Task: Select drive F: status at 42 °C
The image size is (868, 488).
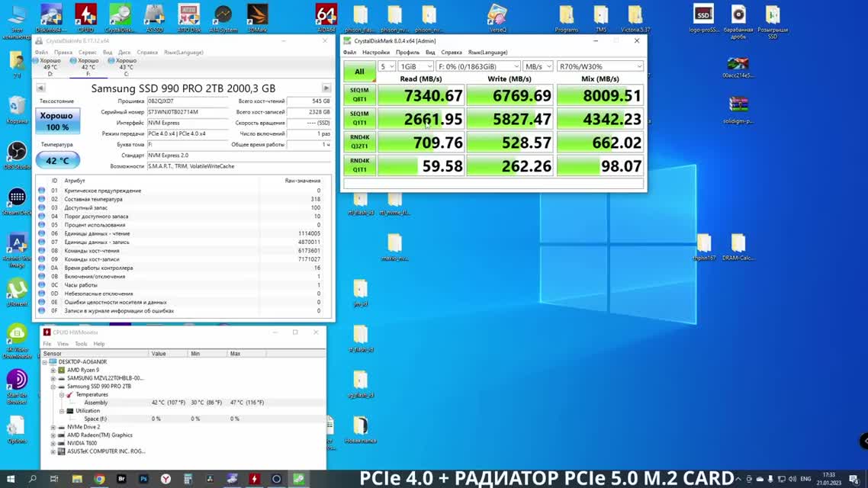Action: pos(87,66)
